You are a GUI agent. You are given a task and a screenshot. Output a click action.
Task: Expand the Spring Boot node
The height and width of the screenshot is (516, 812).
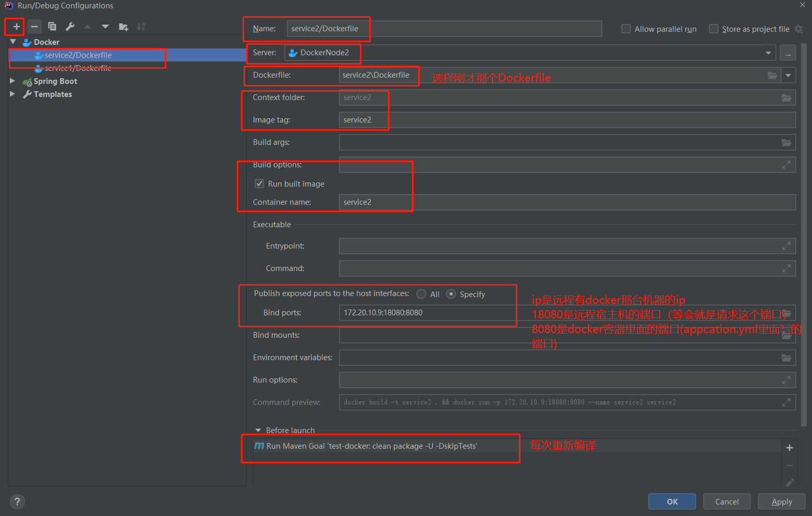click(13, 81)
